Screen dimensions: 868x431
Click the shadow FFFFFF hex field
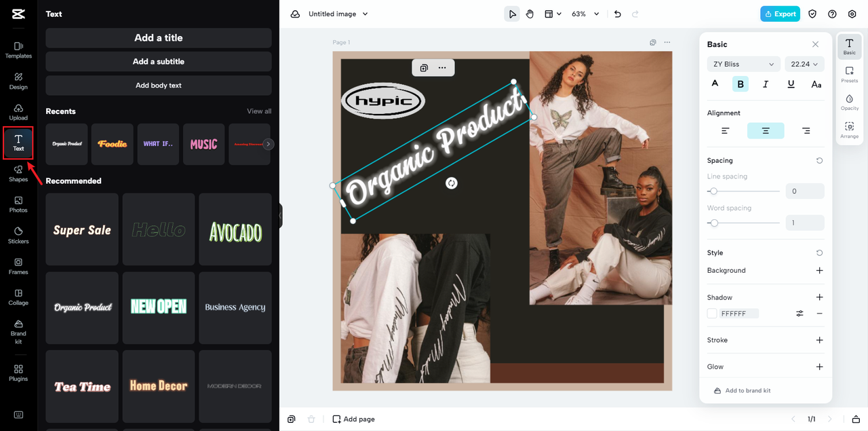pyautogui.click(x=738, y=314)
